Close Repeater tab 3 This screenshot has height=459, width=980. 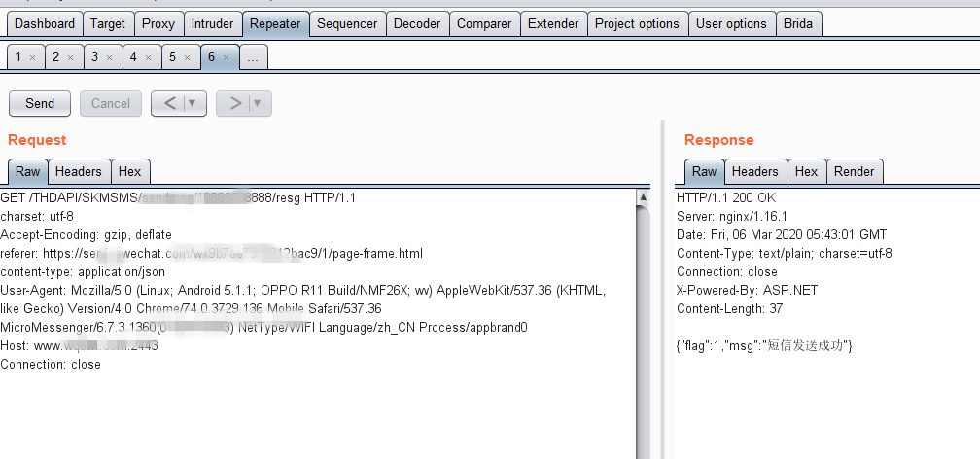point(110,58)
